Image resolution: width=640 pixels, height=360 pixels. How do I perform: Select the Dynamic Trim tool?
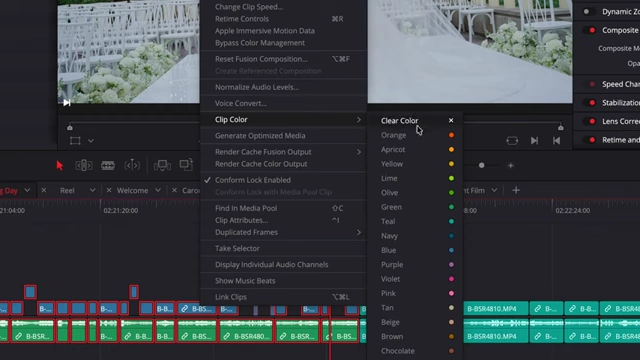[x=132, y=165]
